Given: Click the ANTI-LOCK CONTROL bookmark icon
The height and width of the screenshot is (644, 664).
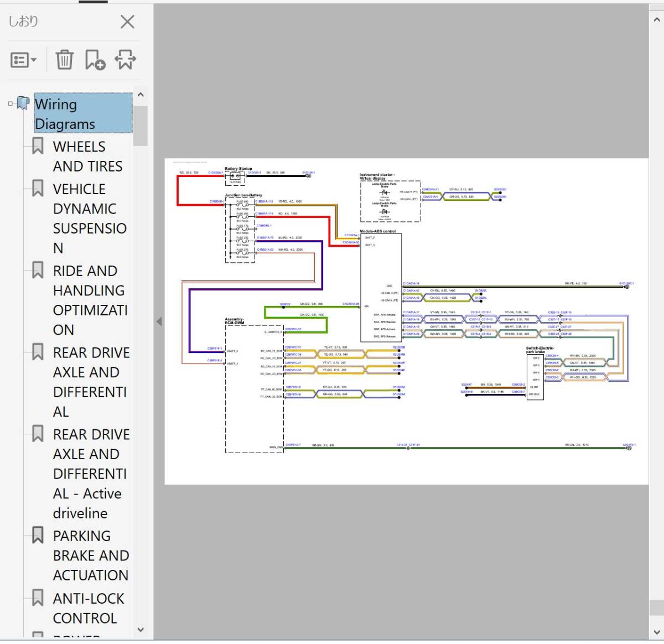Looking at the screenshot, I should click(x=38, y=598).
